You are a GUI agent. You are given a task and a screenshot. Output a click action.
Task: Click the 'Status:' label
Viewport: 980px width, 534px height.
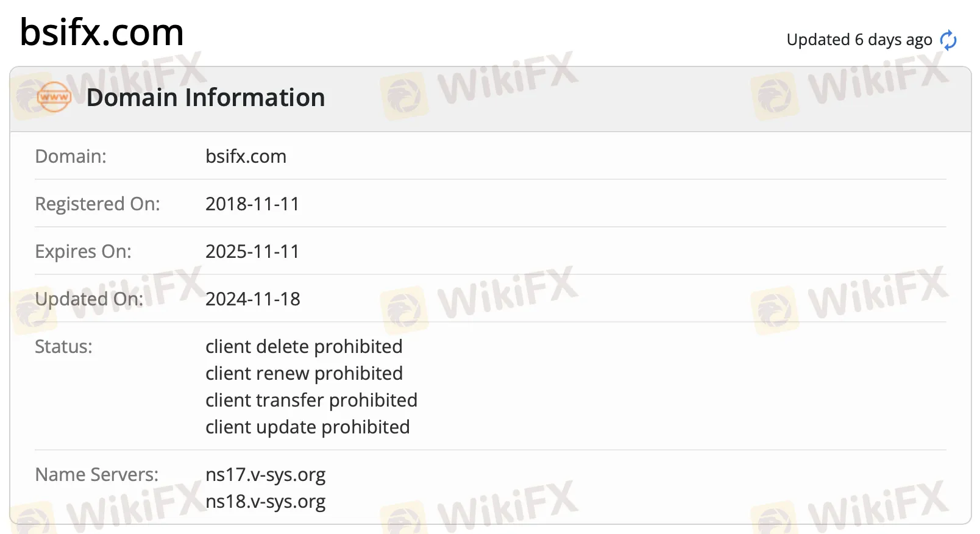[63, 346]
